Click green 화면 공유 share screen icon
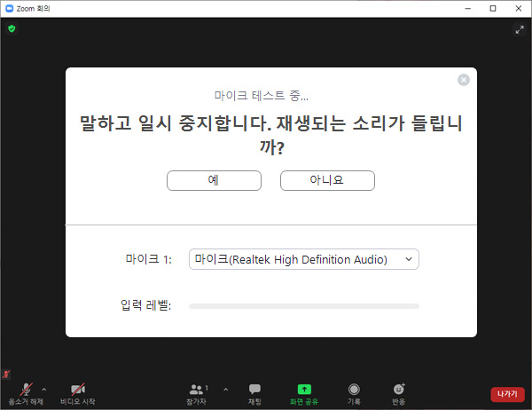This screenshot has height=410, width=532. click(x=304, y=390)
